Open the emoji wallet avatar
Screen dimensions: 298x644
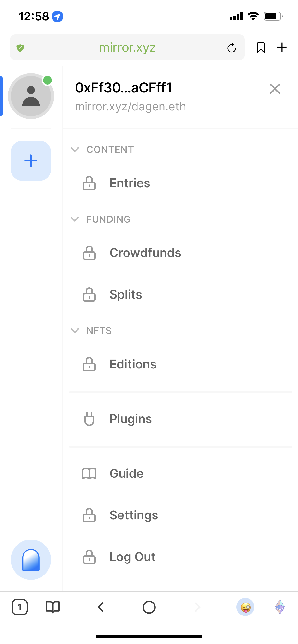(x=245, y=607)
